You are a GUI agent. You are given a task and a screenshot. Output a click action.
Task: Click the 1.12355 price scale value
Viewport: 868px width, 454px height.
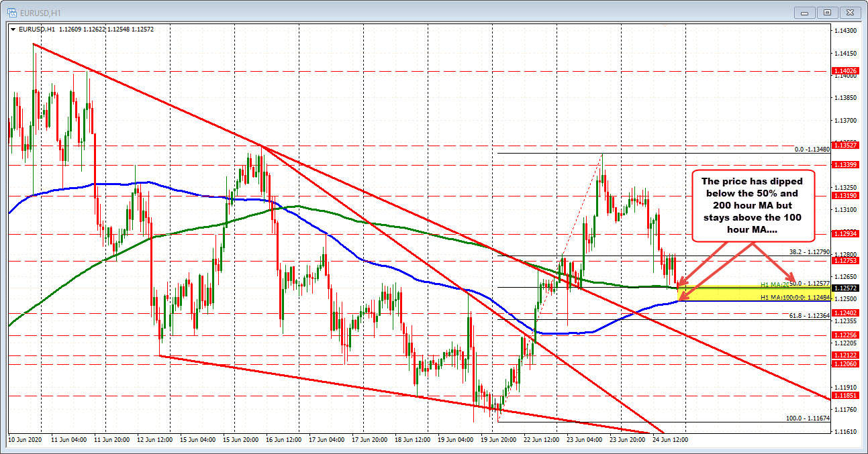pos(845,321)
